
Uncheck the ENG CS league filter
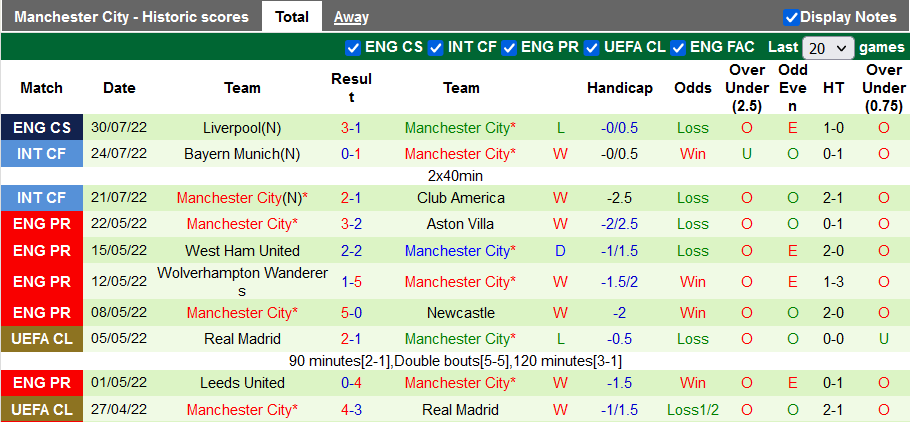[353, 47]
